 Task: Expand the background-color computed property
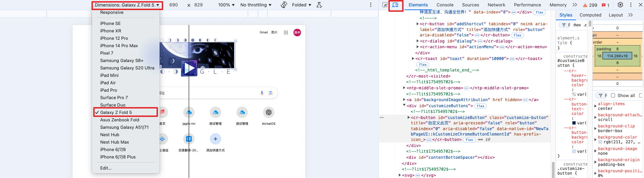click(x=595, y=140)
